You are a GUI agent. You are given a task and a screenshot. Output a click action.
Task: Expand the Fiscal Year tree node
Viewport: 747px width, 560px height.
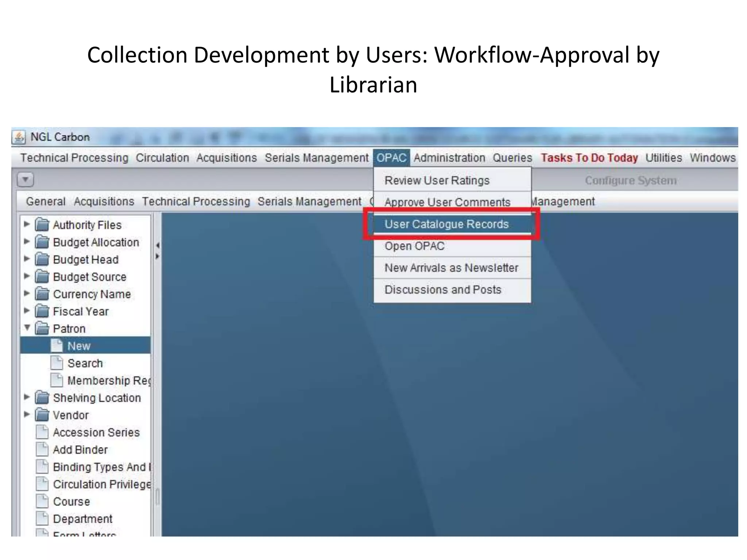point(27,310)
